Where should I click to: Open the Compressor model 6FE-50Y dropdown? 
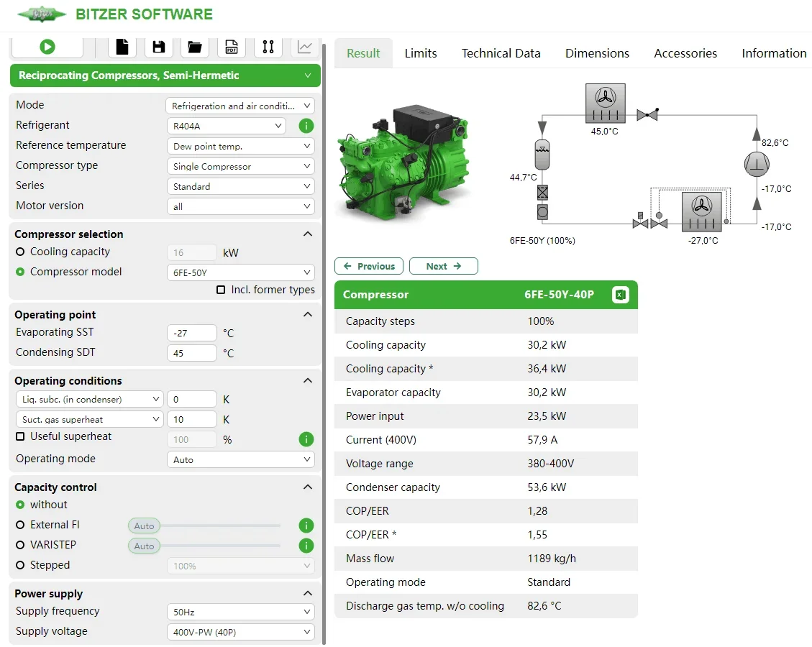pyautogui.click(x=240, y=272)
